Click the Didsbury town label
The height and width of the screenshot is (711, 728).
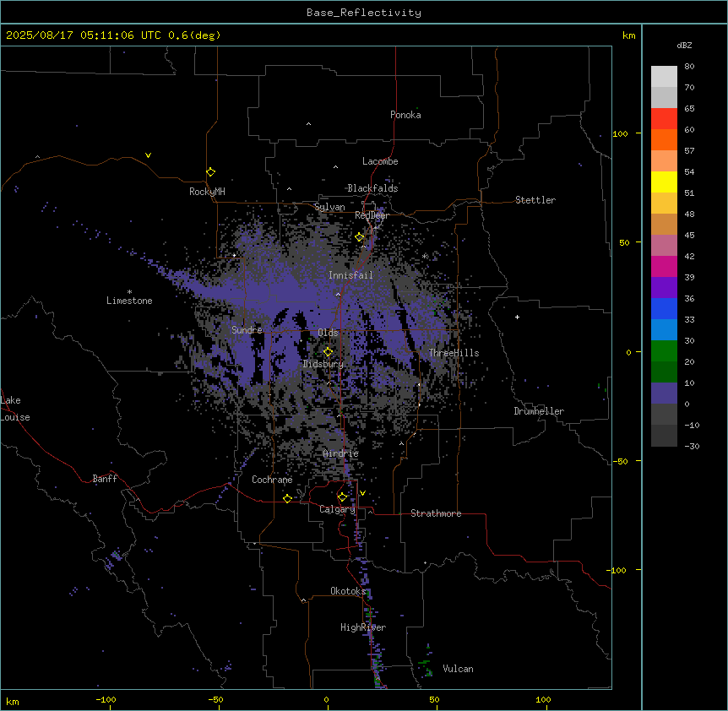tap(323, 364)
